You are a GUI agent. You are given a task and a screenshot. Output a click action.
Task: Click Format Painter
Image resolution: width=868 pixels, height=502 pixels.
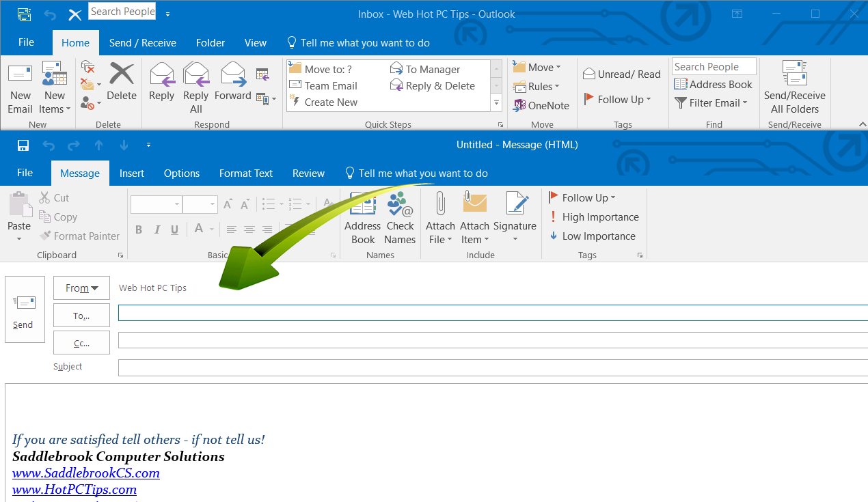coord(79,236)
